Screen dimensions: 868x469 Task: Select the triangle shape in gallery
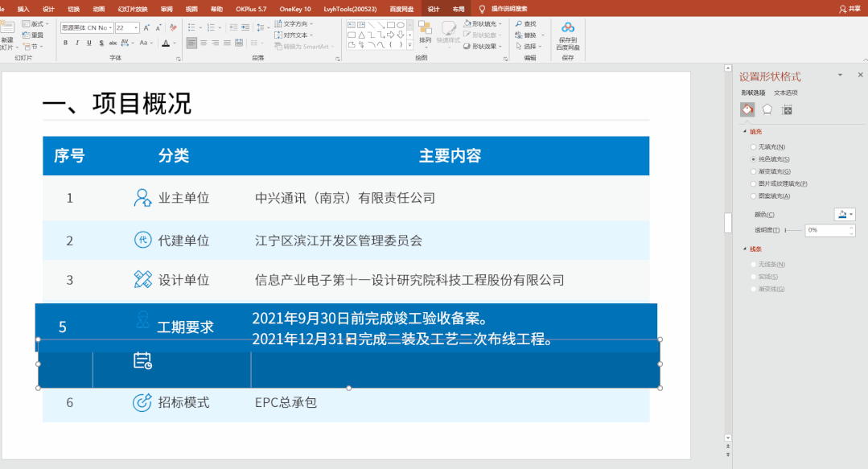[x=361, y=35]
